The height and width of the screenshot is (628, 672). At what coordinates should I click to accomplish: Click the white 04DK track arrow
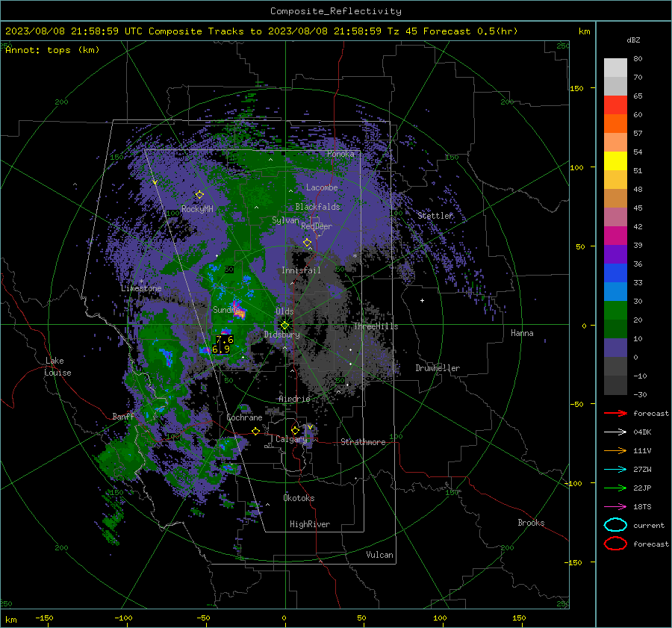(x=615, y=432)
